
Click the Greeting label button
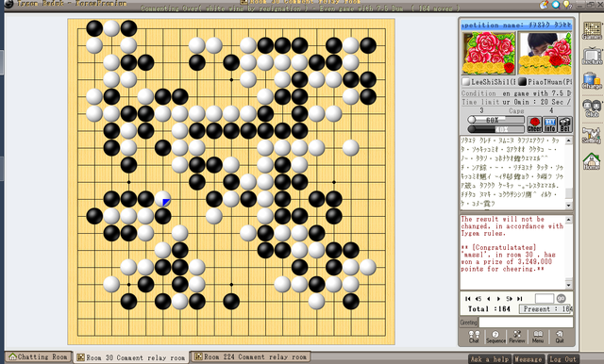coord(469,323)
